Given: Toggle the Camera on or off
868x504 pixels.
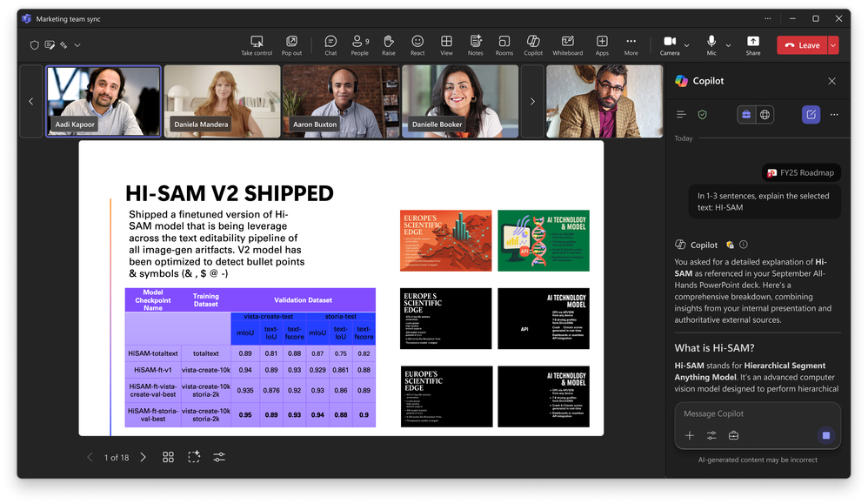Looking at the screenshot, I should pyautogui.click(x=670, y=45).
